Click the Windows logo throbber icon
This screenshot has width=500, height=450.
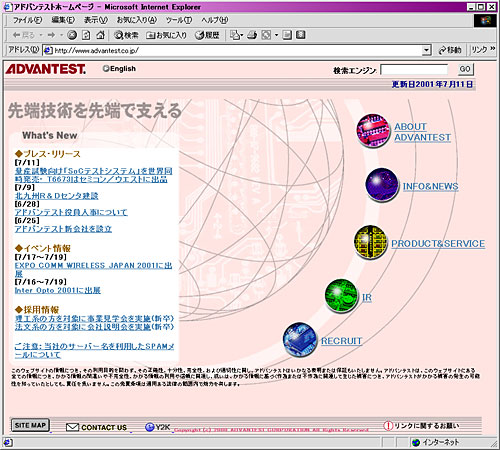click(485, 21)
